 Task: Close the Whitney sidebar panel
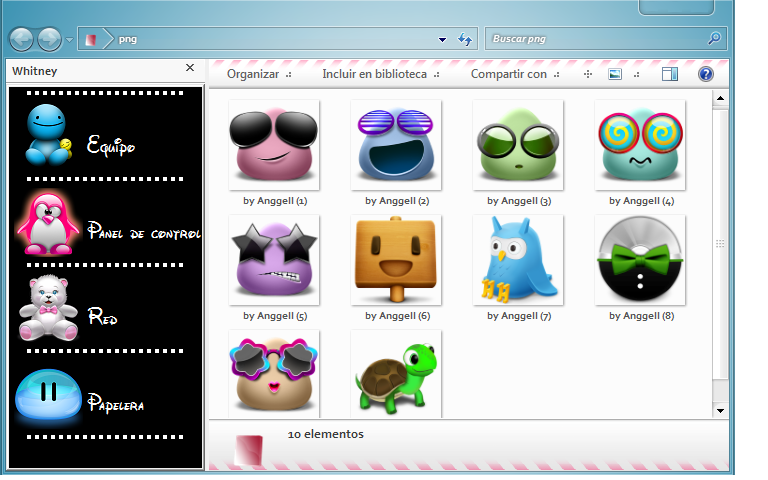coord(190,68)
